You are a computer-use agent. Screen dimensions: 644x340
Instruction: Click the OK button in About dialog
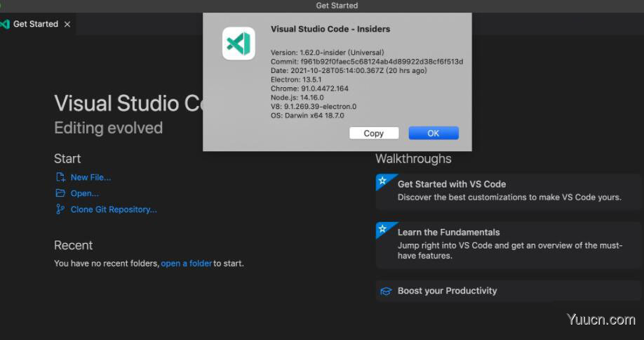[434, 133]
